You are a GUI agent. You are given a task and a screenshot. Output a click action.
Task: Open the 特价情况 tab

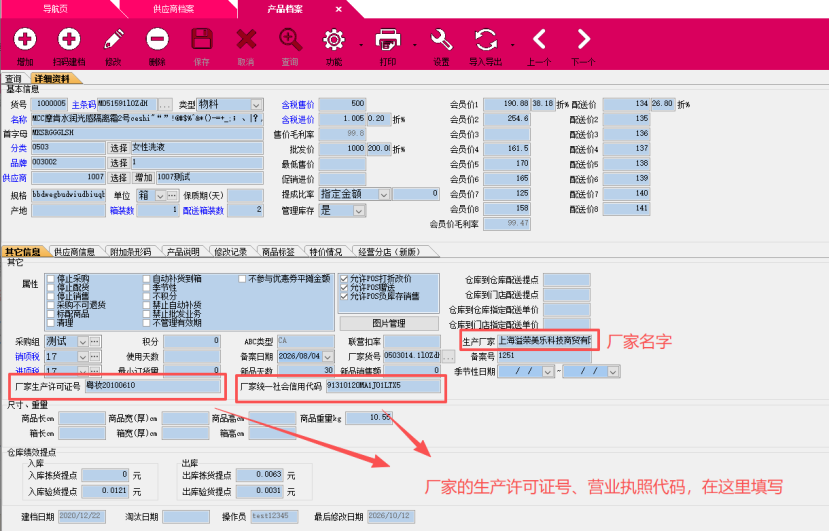tap(326, 252)
